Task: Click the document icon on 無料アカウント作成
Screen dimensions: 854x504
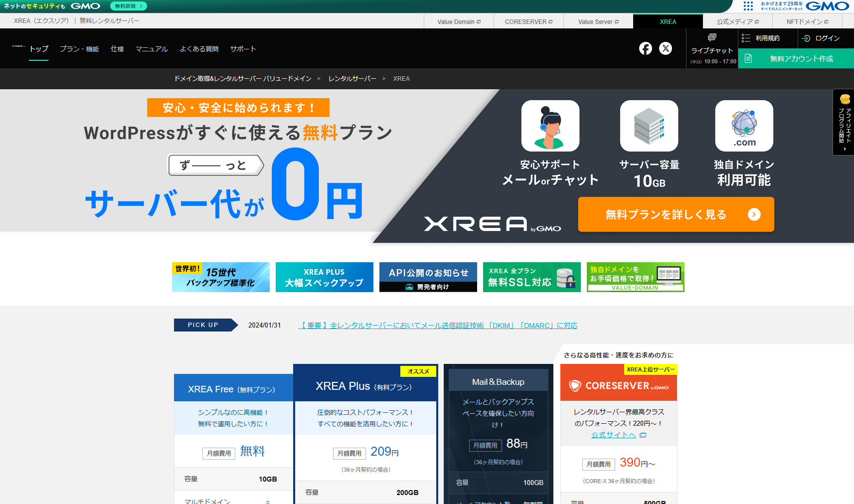Action: point(749,58)
